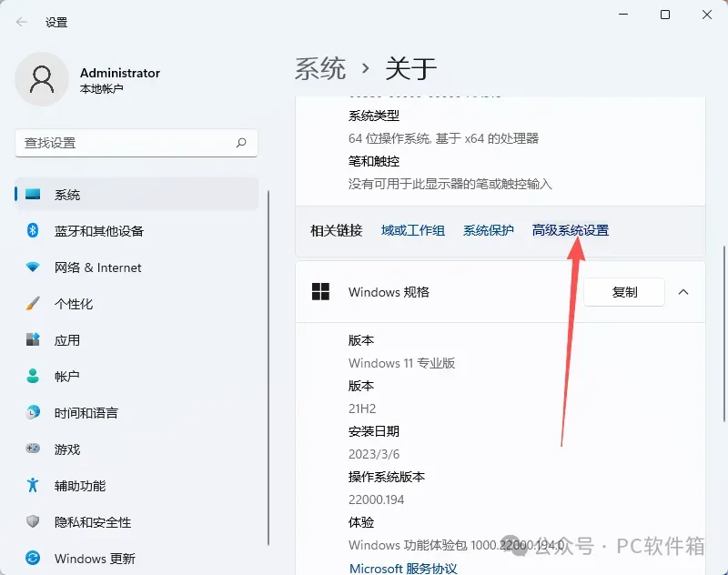This screenshot has width=728, height=575.
Task: Click the 系统类型 label
Action: point(374,116)
